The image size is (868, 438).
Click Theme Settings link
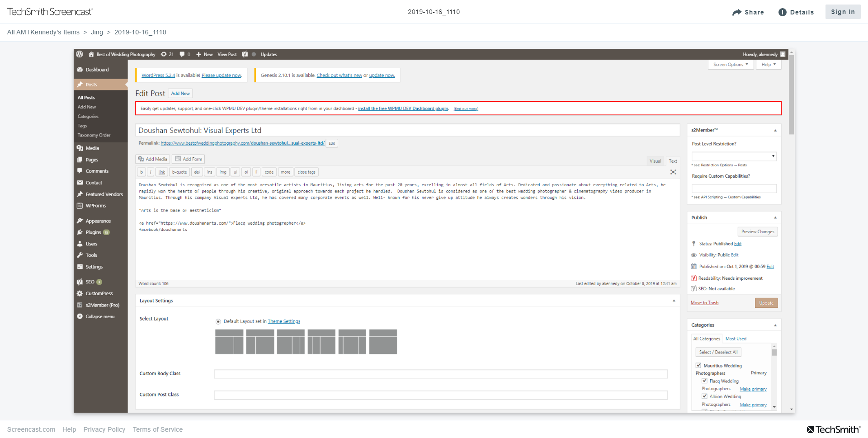click(284, 321)
